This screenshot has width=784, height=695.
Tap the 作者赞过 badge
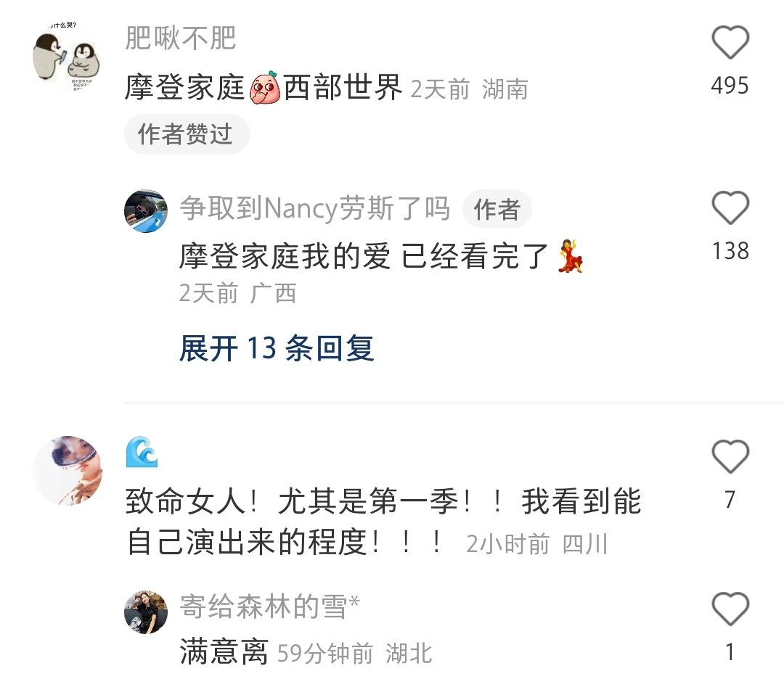tap(187, 134)
